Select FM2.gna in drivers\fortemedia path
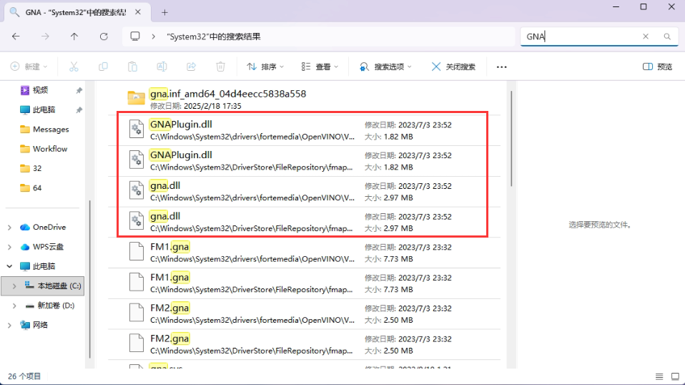This screenshot has width=685, height=385. pyautogui.click(x=304, y=314)
